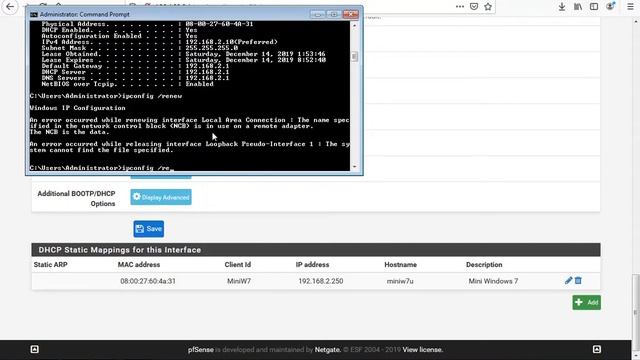The image size is (640, 360).
Task: Click the Command Prompt title bar icon
Action: point(34,14)
